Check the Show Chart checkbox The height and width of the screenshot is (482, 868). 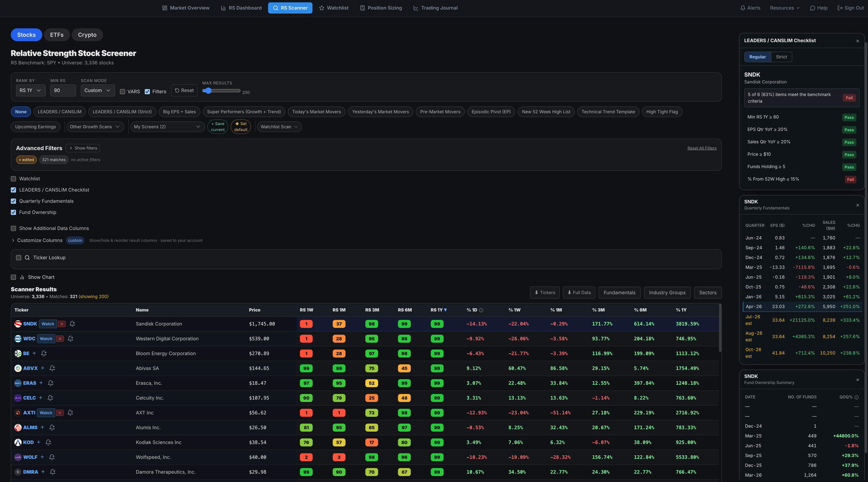(14, 277)
